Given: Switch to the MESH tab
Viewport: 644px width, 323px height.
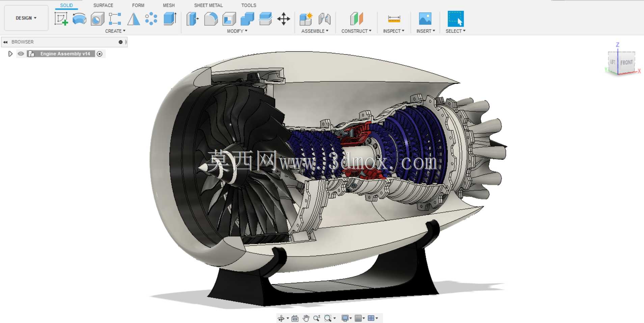Looking at the screenshot, I should [169, 5].
